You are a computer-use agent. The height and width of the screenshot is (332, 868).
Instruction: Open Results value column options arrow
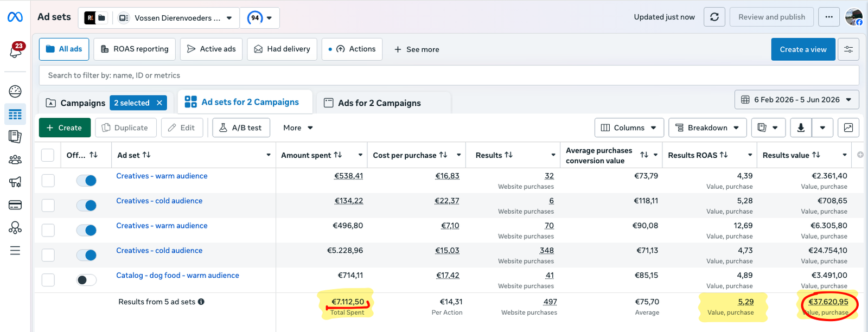click(845, 155)
